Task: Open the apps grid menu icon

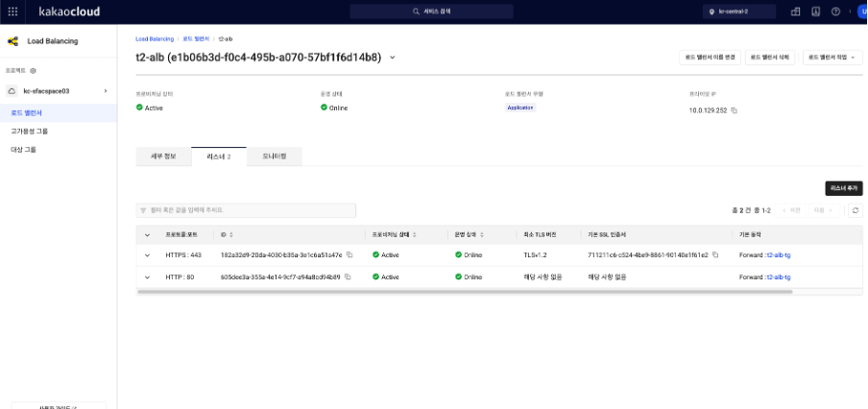Action: (x=12, y=12)
